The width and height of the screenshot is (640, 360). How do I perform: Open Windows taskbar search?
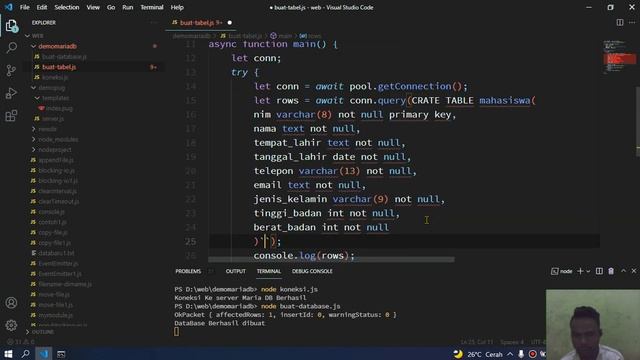25,354
